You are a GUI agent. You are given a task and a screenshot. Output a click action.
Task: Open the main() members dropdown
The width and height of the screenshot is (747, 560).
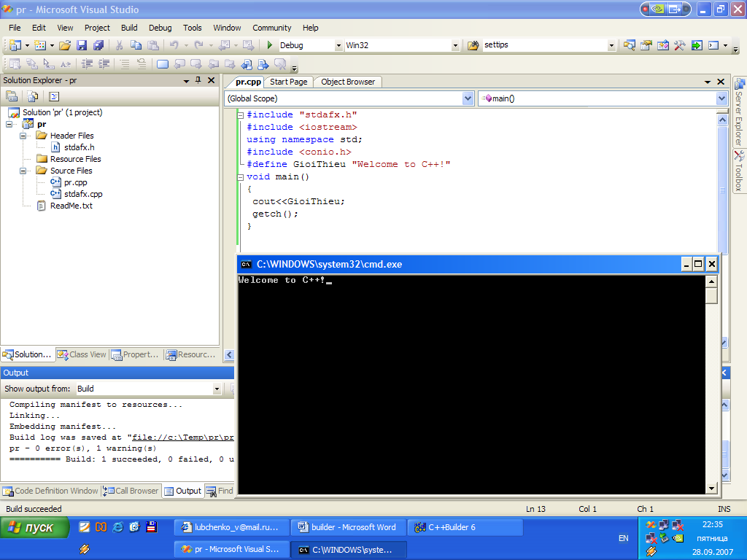(x=721, y=98)
